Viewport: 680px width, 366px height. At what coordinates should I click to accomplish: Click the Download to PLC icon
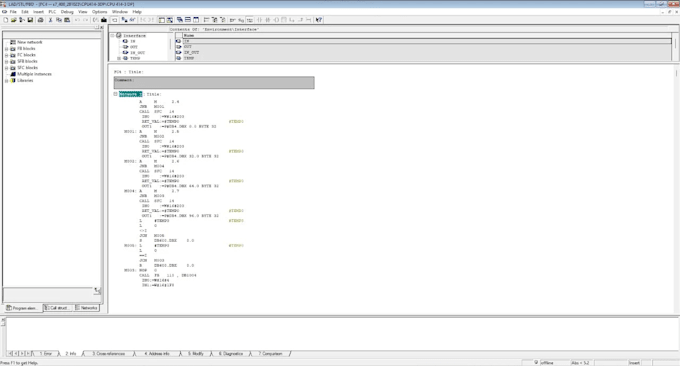tap(104, 20)
